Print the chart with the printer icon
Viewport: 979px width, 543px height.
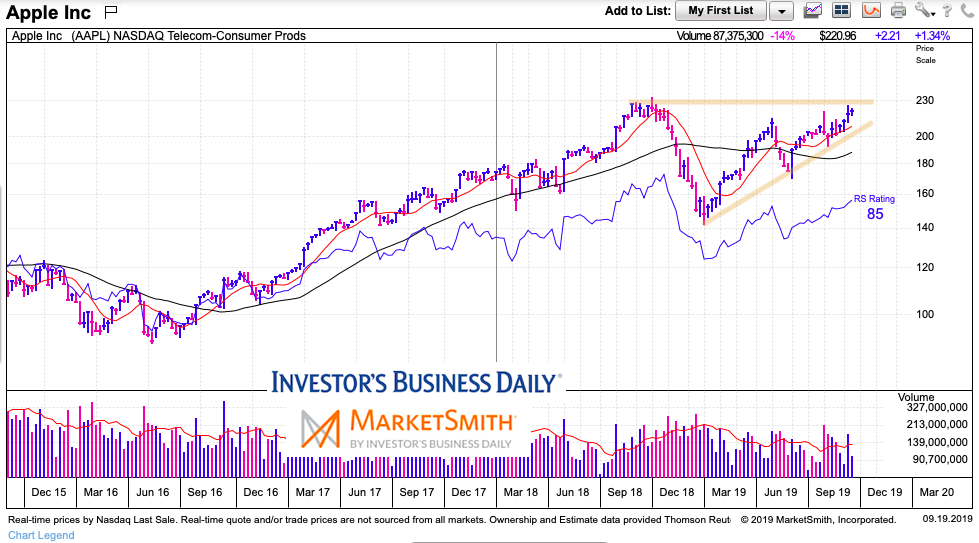tap(898, 11)
